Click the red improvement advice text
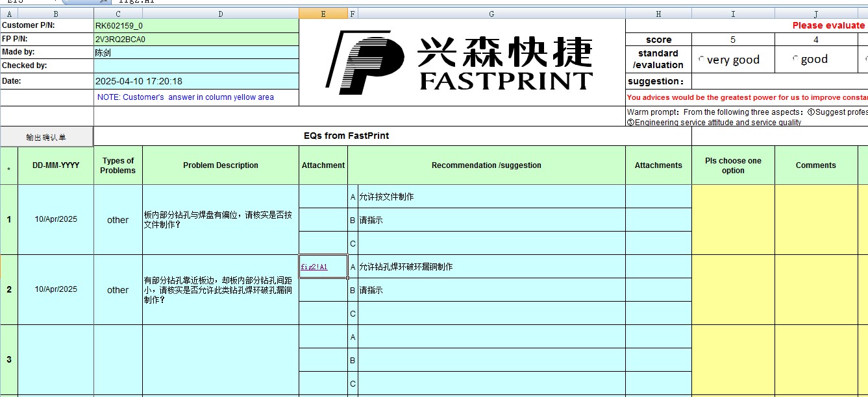This screenshot has width=868, height=397. tap(747, 97)
